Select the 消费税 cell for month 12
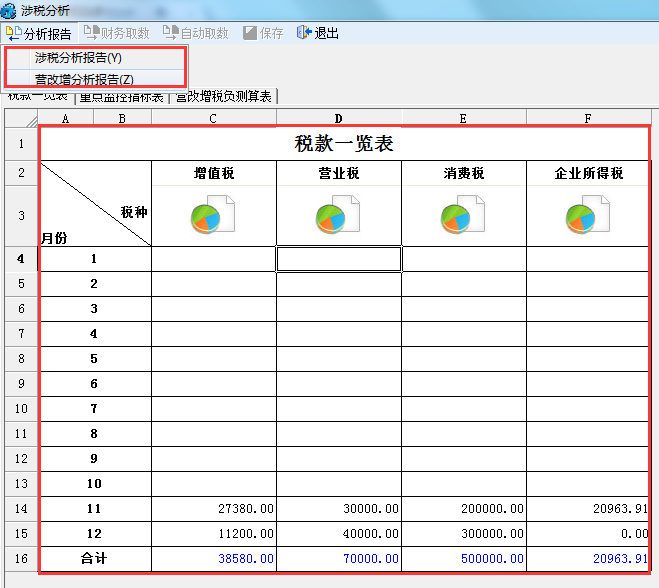The height and width of the screenshot is (588, 659). (x=463, y=534)
